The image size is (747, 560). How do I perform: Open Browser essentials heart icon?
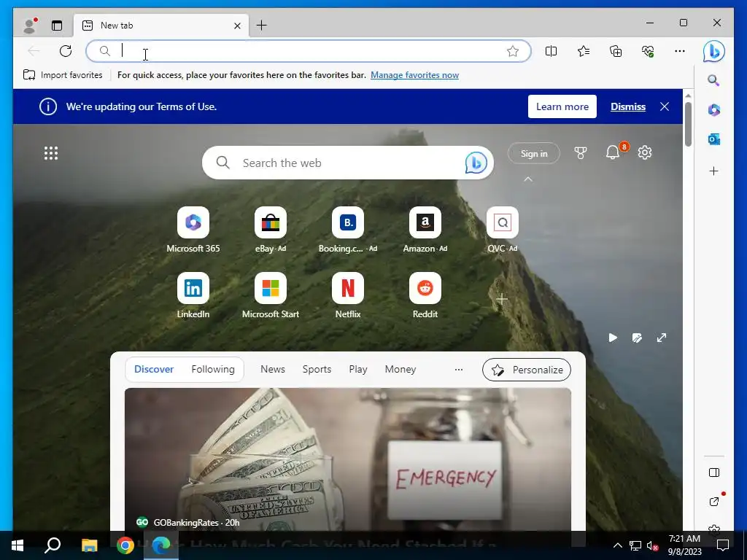click(648, 51)
